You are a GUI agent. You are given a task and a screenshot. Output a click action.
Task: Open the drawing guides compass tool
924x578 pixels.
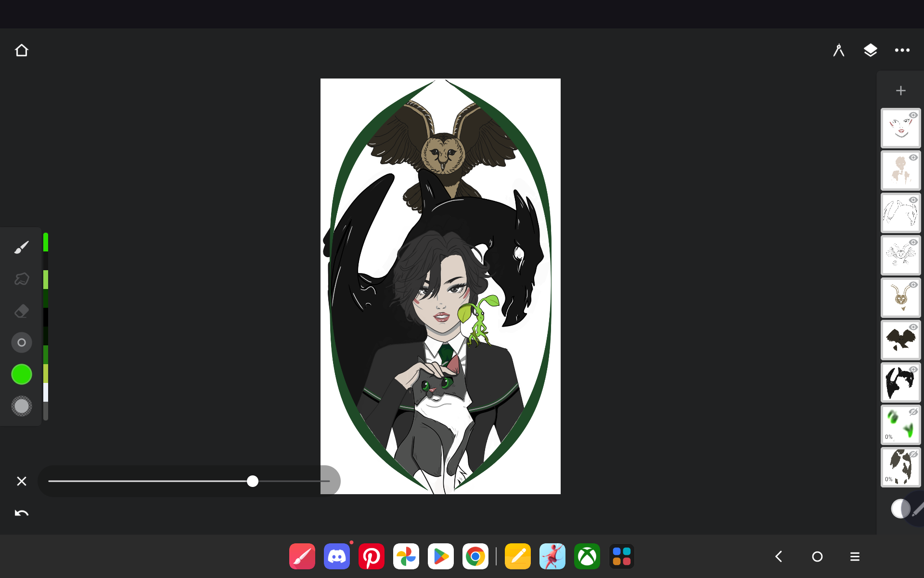pyautogui.click(x=839, y=50)
